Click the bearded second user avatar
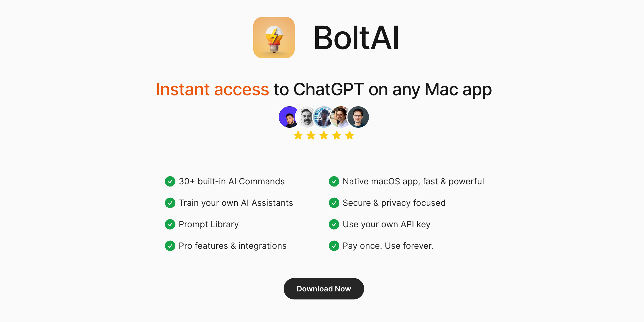 305,117
